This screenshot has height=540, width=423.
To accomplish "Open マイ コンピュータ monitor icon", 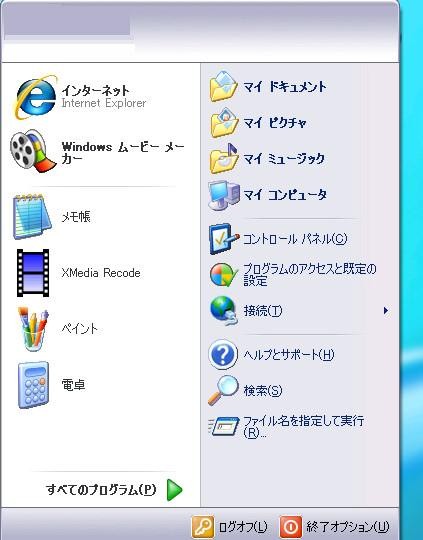I will [224, 195].
